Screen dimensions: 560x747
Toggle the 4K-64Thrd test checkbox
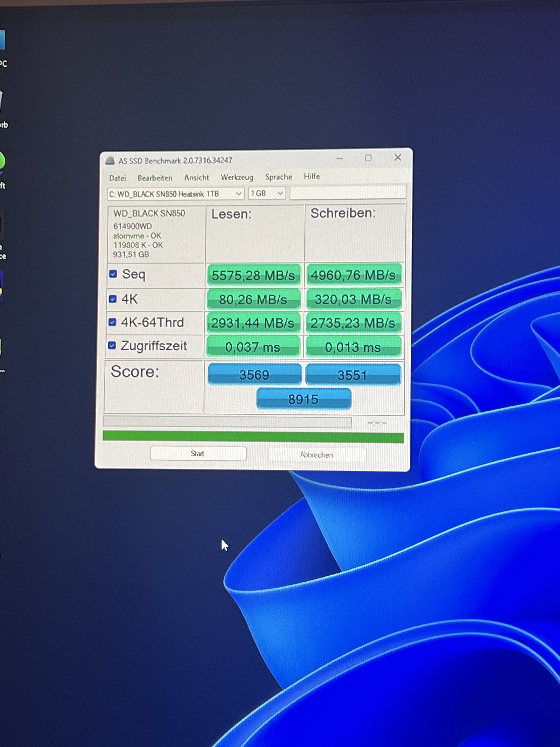click(112, 322)
